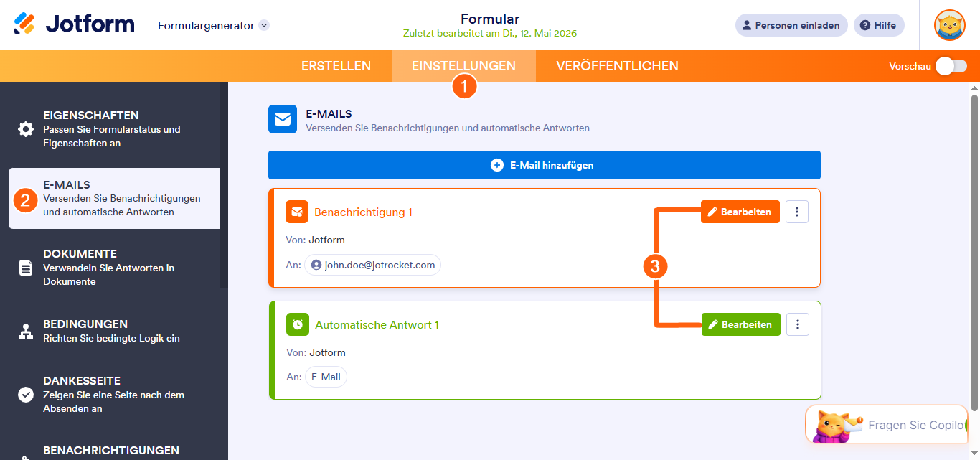This screenshot has height=460, width=980.
Task: Click the john.doe@jotrocket.com recipient chip
Action: pos(372,265)
